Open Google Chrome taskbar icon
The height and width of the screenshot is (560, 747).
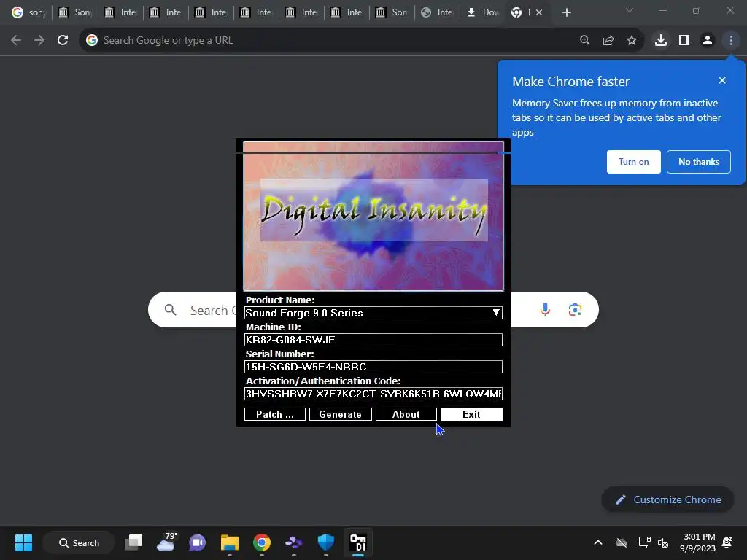pos(262,542)
